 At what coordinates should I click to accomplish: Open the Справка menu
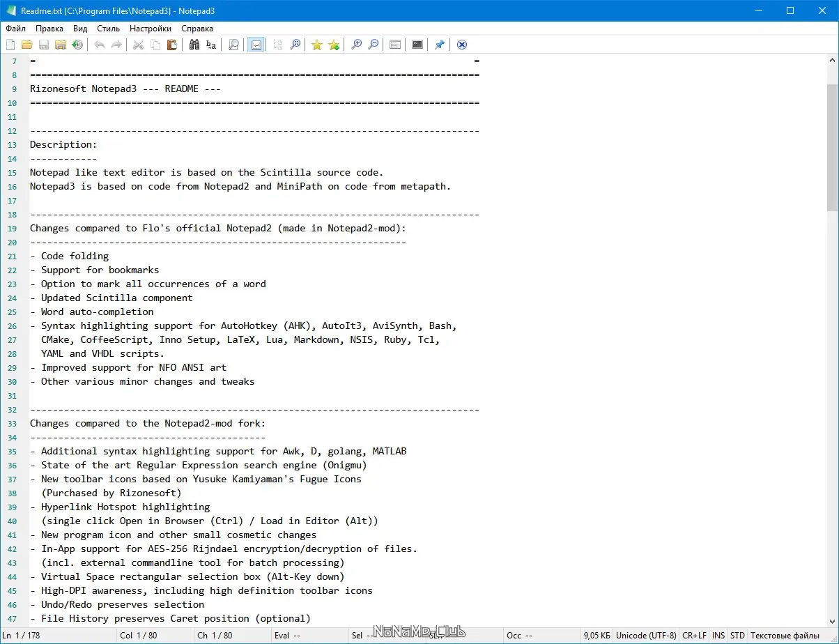click(x=197, y=29)
